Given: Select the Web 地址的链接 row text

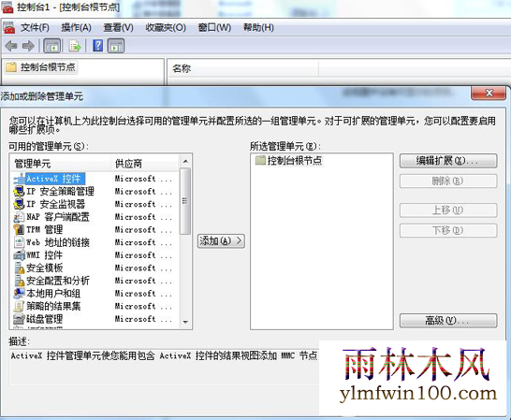Looking at the screenshot, I should pos(58,242).
